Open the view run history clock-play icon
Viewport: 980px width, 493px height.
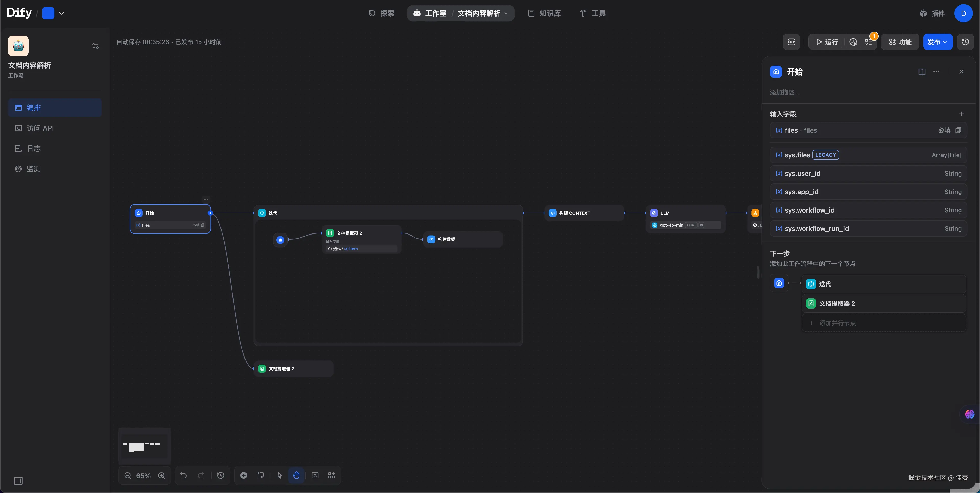coord(853,42)
